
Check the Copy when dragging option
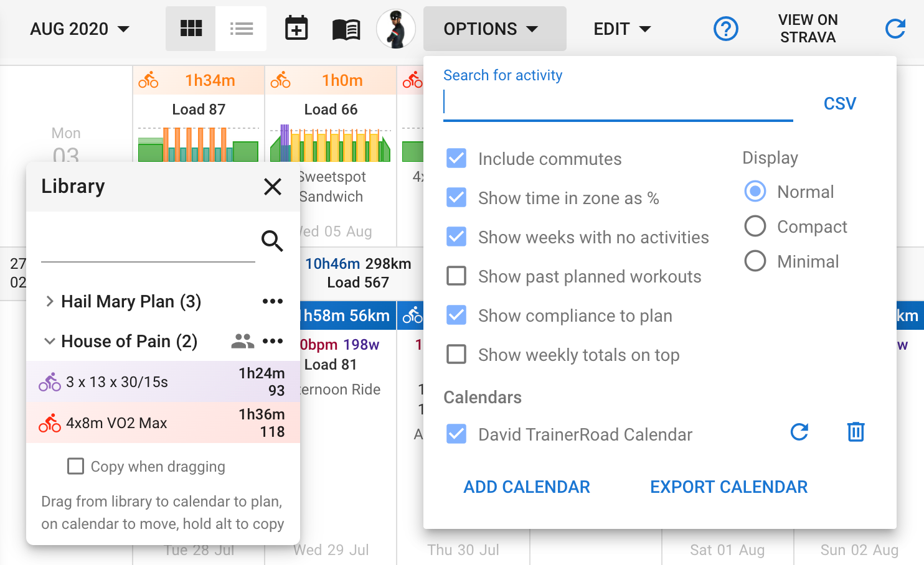[x=75, y=466]
